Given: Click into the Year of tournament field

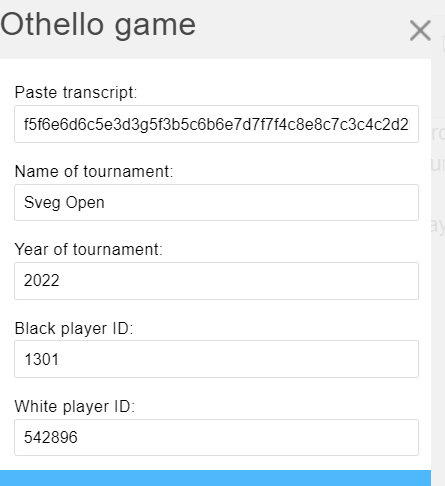Looking at the screenshot, I should [216, 281].
